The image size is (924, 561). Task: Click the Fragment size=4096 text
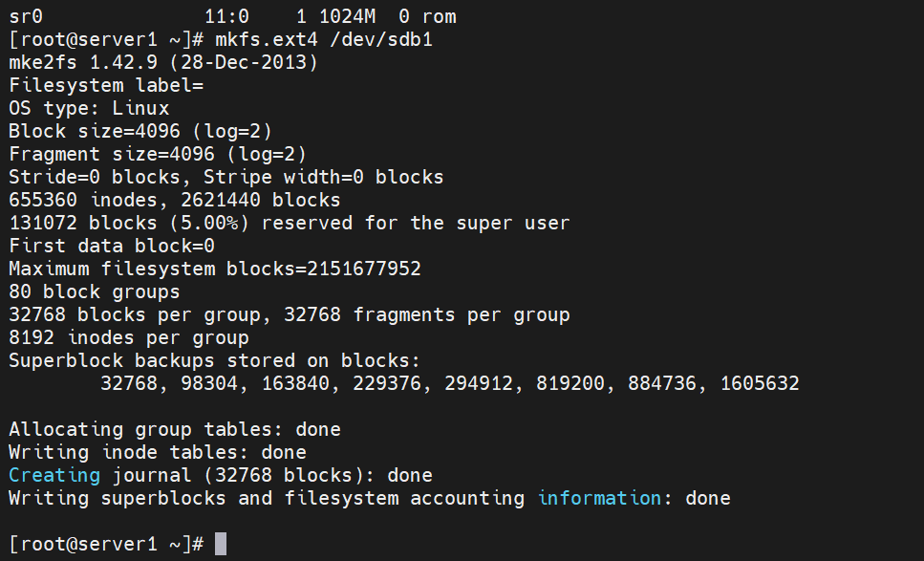(x=112, y=155)
